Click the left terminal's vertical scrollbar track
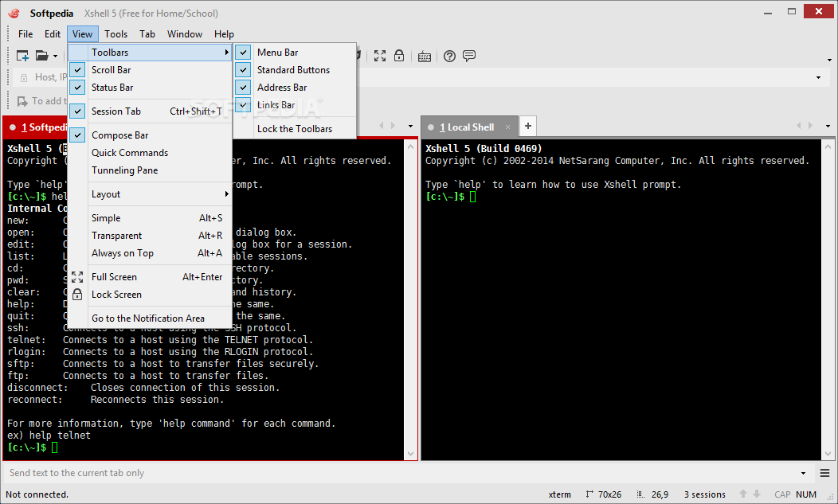 (x=410, y=299)
